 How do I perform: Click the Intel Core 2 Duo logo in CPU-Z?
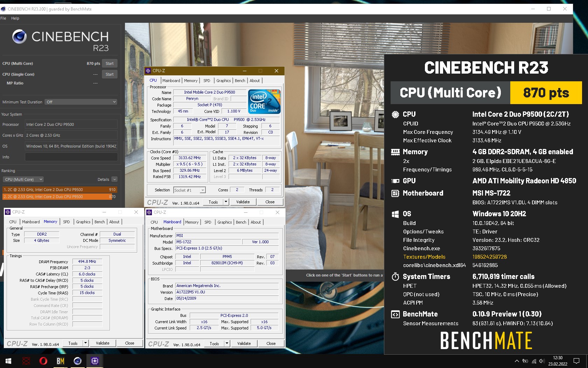265,102
